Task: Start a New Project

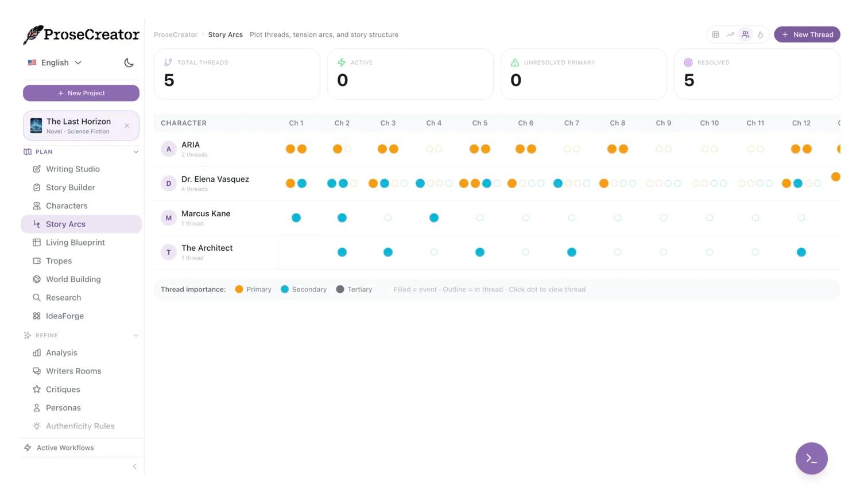Action: pos(81,93)
